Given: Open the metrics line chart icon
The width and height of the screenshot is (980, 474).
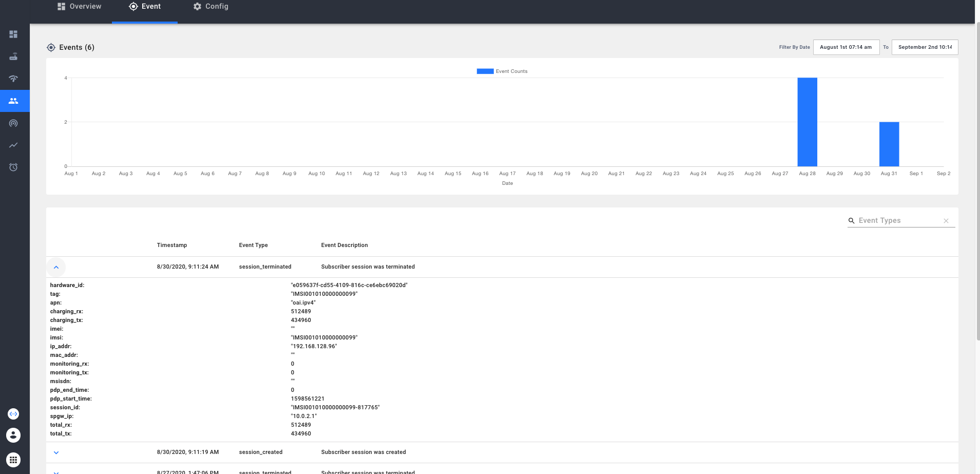Looking at the screenshot, I should click(x=14, y=145).
